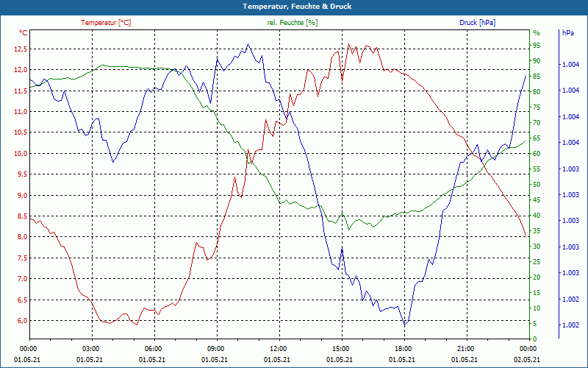Click the 30 humidity axis value
The width and height of the screenshot is (588, 368).
click(x=537, y=247)
